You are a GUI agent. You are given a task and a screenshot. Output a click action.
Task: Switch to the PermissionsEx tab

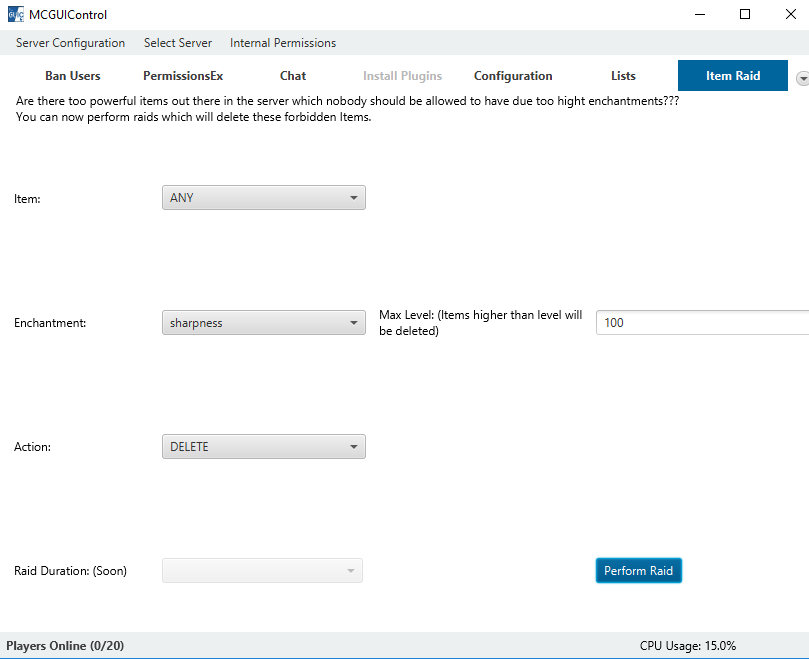click(183, 76)
